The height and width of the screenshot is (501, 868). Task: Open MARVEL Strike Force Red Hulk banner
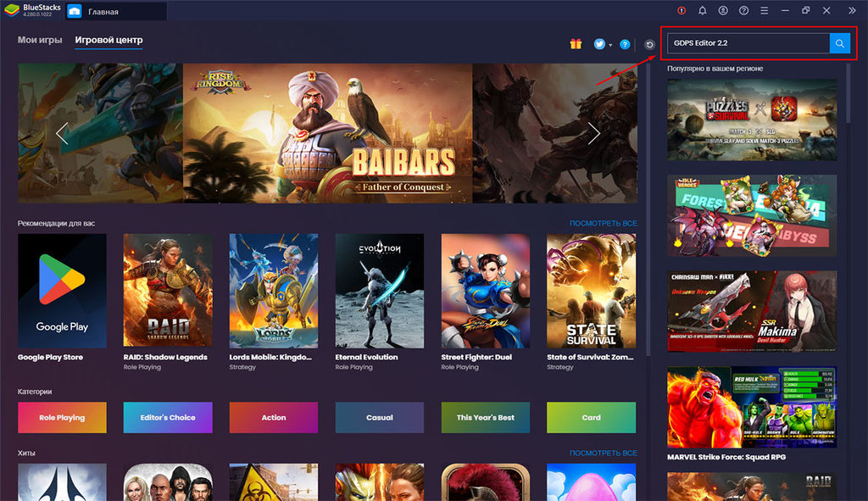click(752, 407)
